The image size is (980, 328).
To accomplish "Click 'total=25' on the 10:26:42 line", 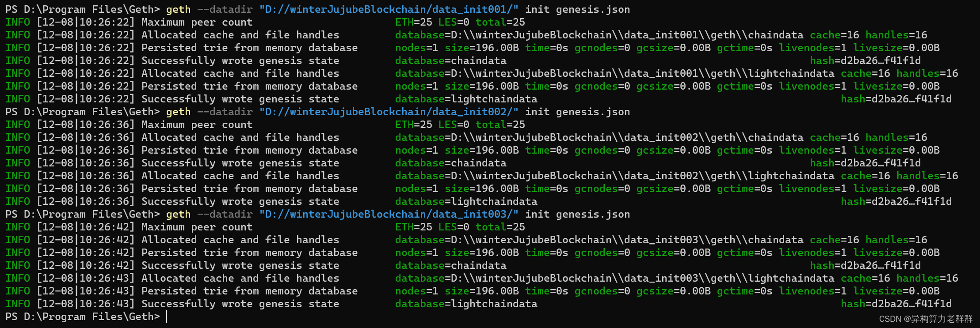I will point(500,227).
